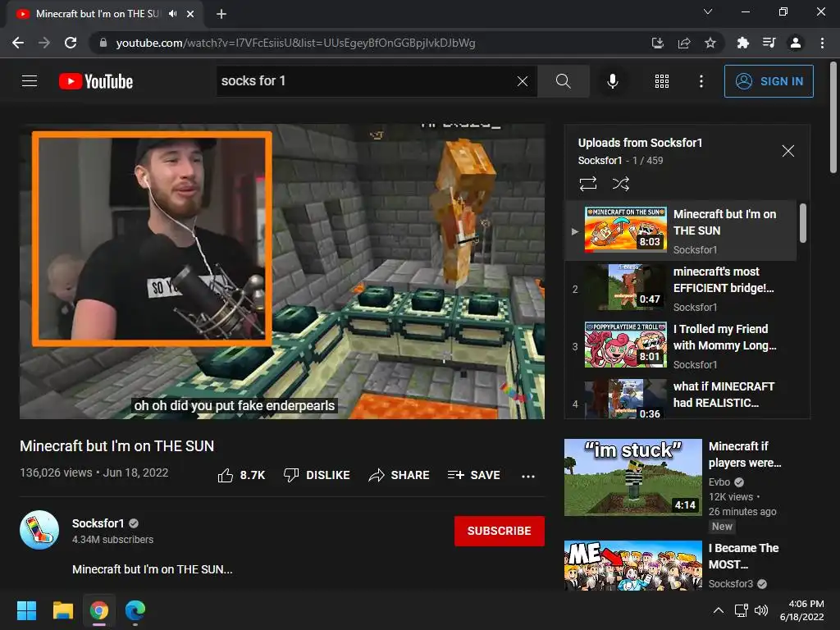840x630 pixels.
Task: Play 'what if MINECRAFT had REALISTIC' playlist video
Action: click(681, 398)
